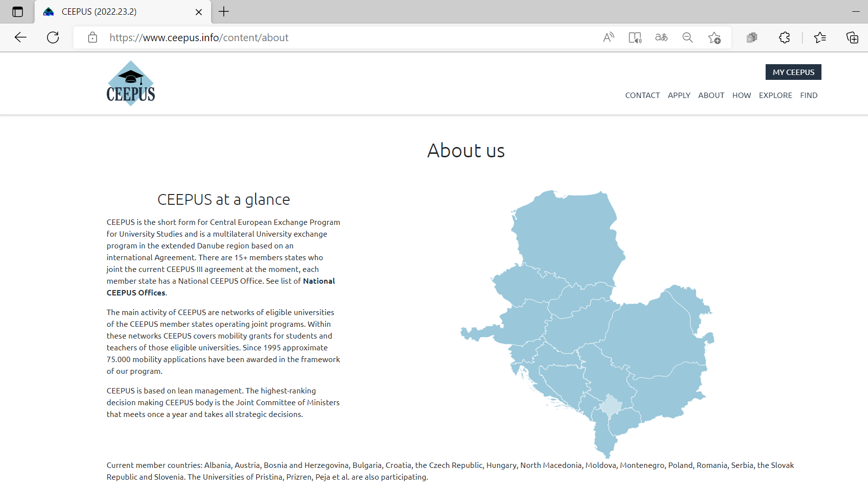The image size is (868, 488).
Task: Enter Immersive Reader mode icon
Action: coord(635,38)
